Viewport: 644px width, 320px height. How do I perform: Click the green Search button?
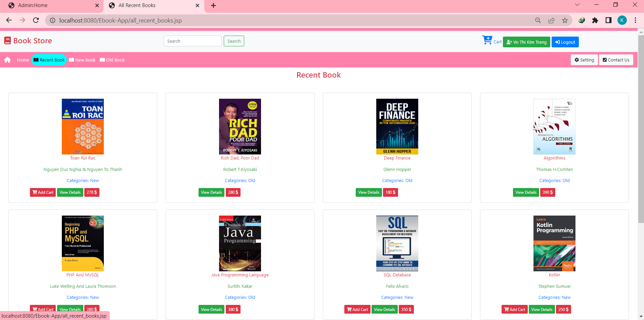pos(234,41)
